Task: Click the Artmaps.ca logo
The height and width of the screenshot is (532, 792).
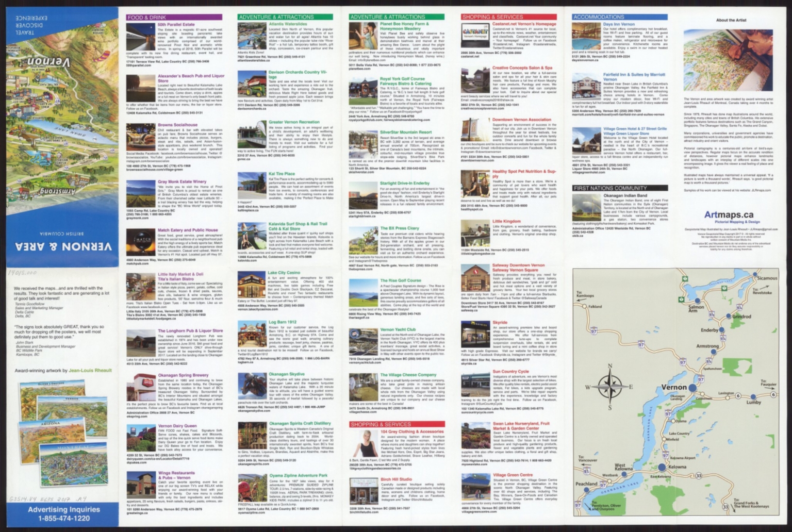Action: point(729,214)
